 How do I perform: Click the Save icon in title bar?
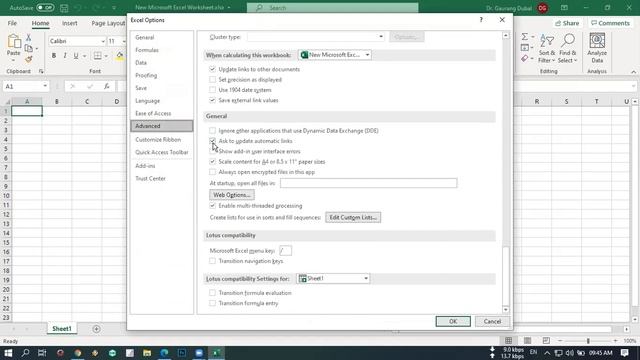(64, 8)
